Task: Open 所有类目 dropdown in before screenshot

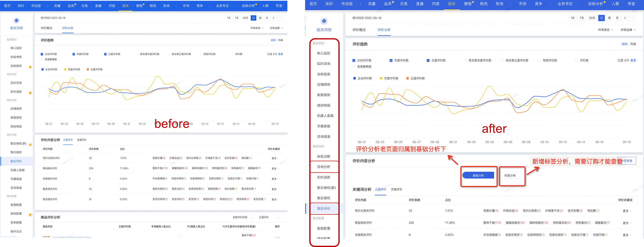Action: [257, 28]
